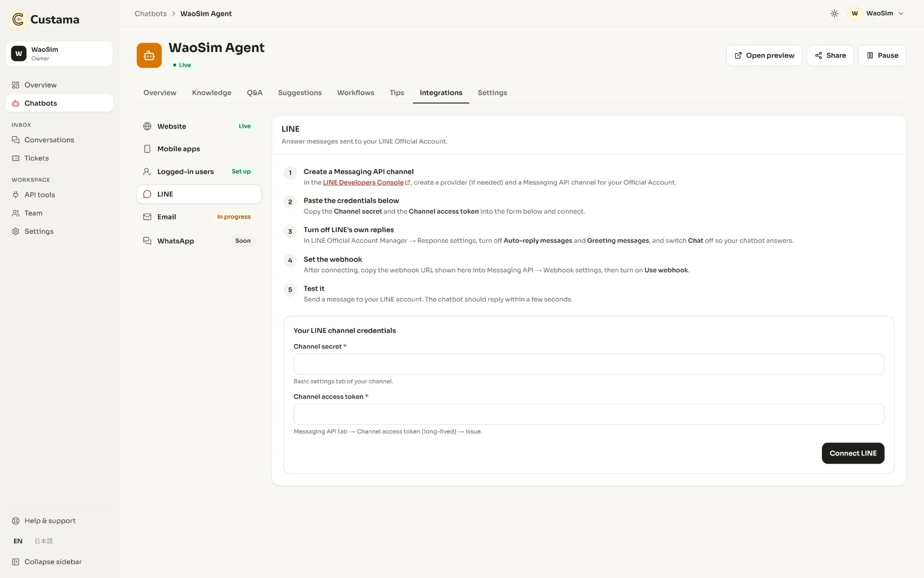Screen dimensions: 924x578
Task: Open Help & support
Action: click(59, 521)
